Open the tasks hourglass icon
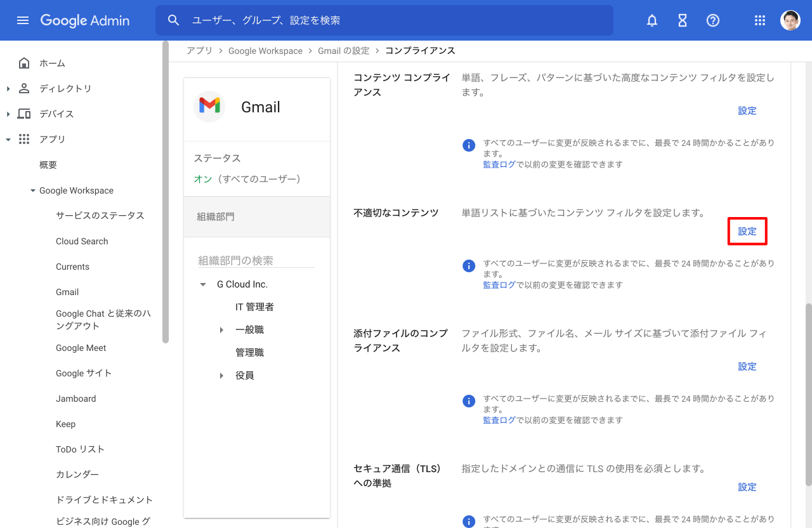The width and height of the screenshot is (812, 528). click(x=683, y=20)
